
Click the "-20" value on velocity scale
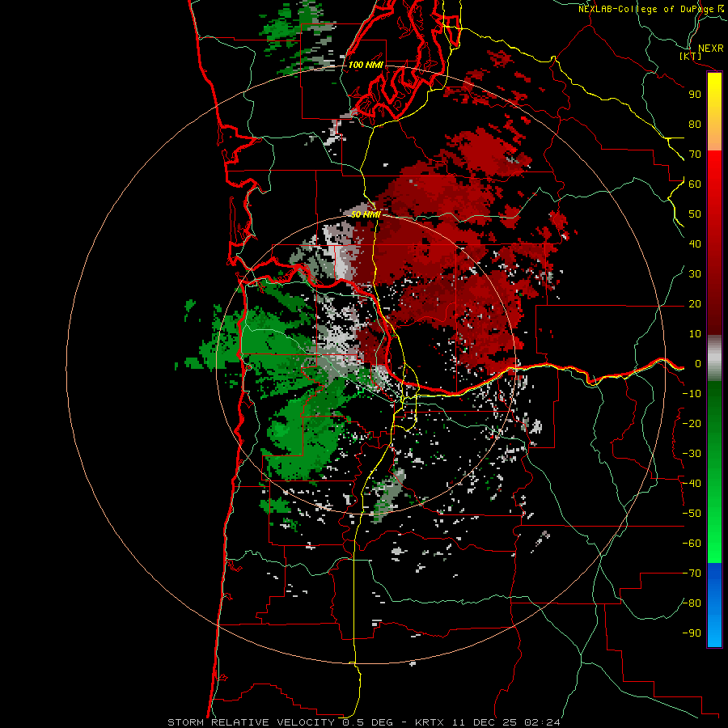692,423
